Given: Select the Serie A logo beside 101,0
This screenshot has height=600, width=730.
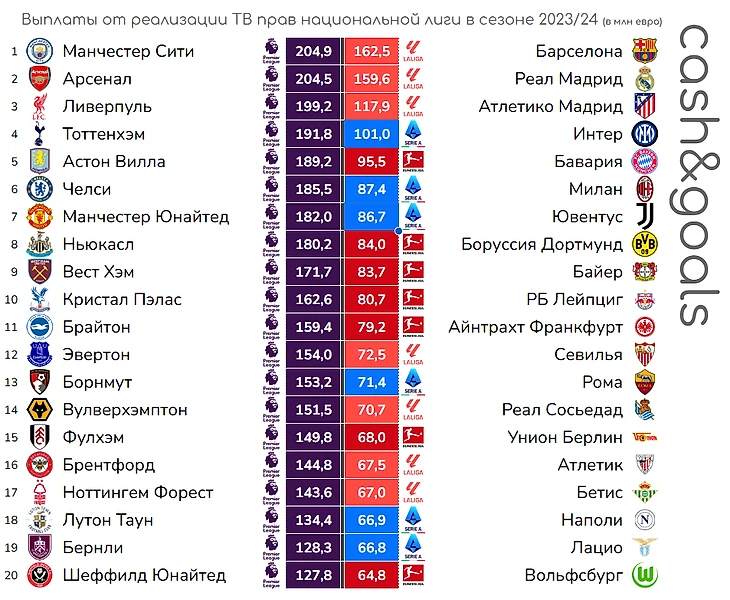Looking at the screenshot, I should (x=413, y=134).
